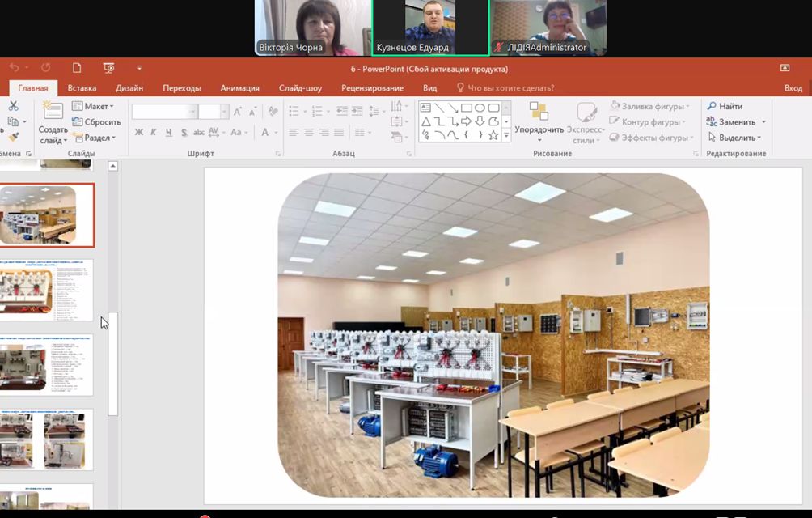Toggle underline with the Ч button
812x518 pixels.
168,133
